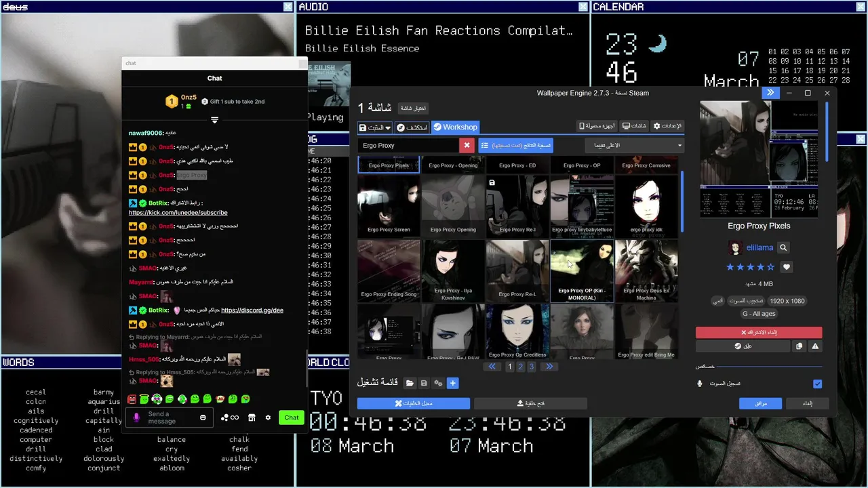Click the 1920 x 1080 resolution tag
Screen dimensions: 868x488
coord(787,301)
